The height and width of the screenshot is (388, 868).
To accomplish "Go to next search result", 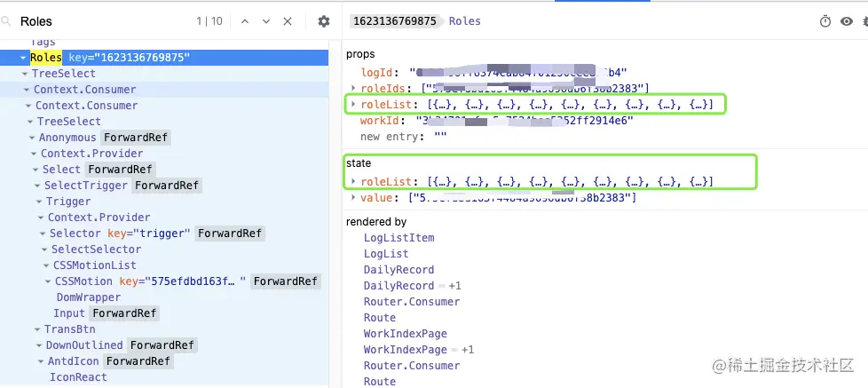I will coord(266,21).
